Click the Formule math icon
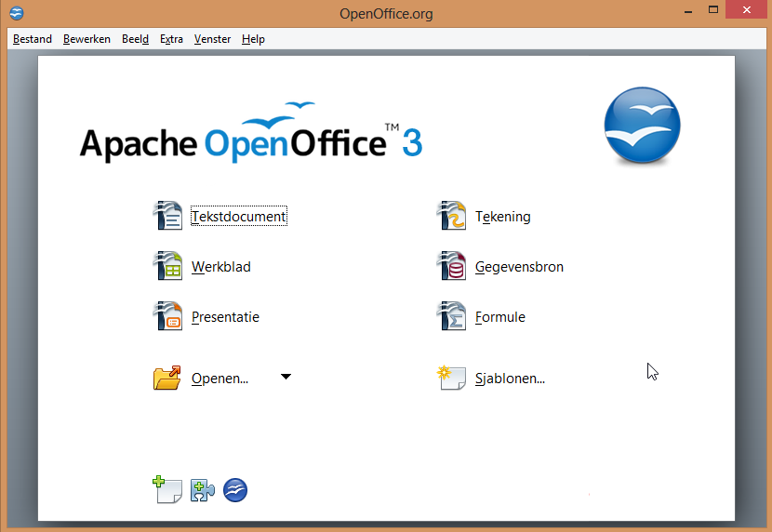The image size is (772, 532). 451,316
